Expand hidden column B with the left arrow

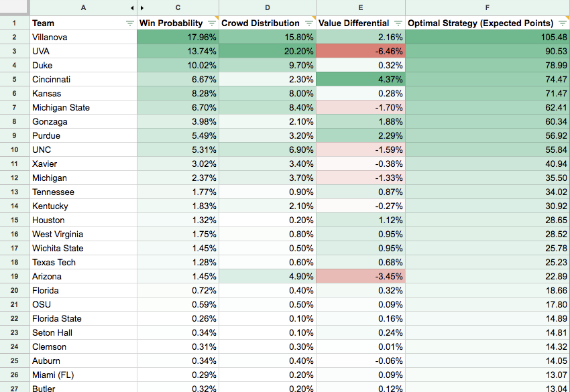(x=132, y=7)
